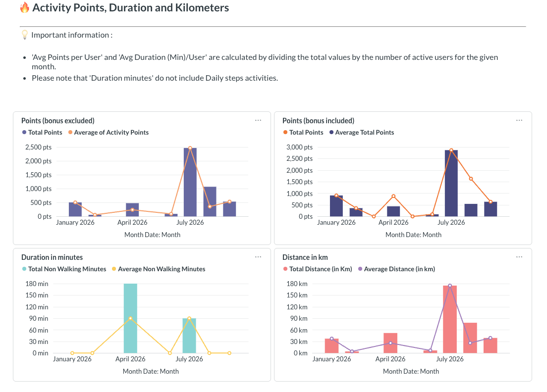Click the 'Important information :' heading text
This screenshot has width=547, height=392.
72,35
